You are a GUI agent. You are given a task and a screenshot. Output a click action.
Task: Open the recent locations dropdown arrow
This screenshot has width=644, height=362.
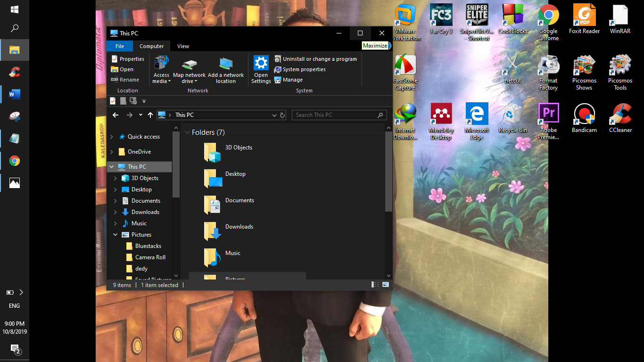click(x=140, y=115)
